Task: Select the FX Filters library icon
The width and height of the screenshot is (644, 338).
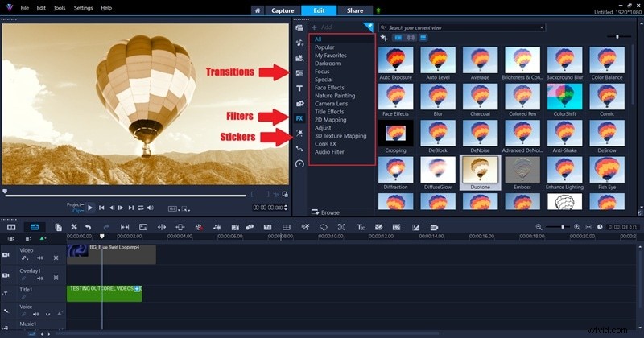Action: point(299,118)
